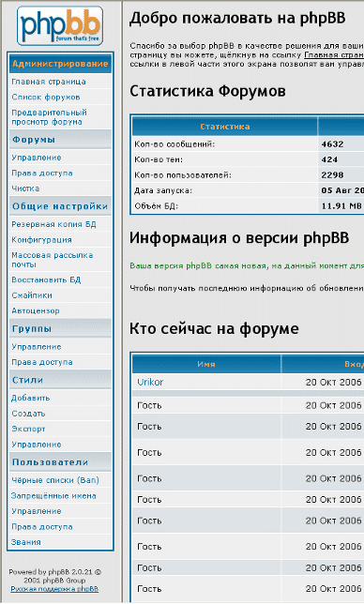
Task: Open Чёрные списки (Ban) page
Action: click(x=55, y=480)
